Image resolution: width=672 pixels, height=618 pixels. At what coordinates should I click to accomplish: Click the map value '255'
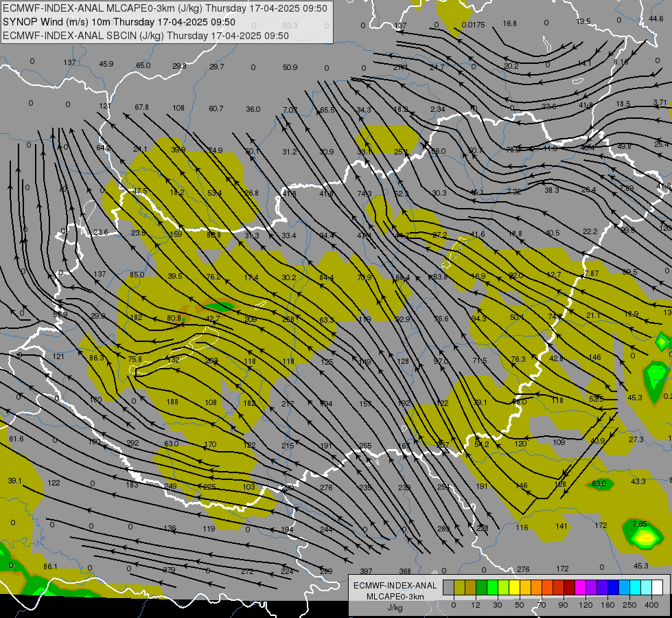[365, 446]
